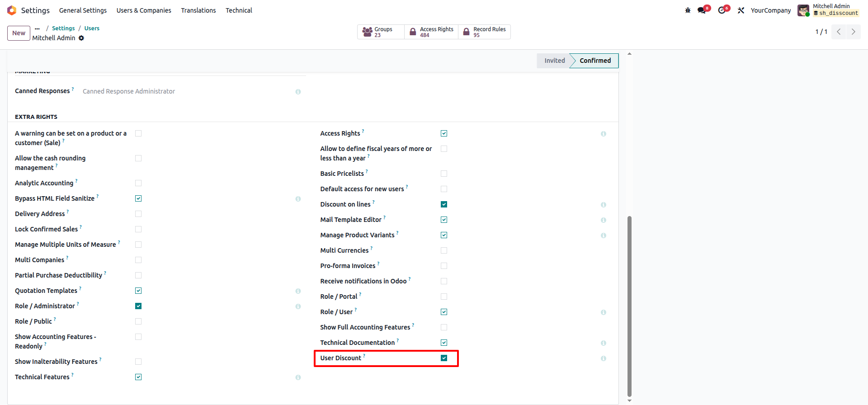Go to next record arrow

tap(853, 32)
